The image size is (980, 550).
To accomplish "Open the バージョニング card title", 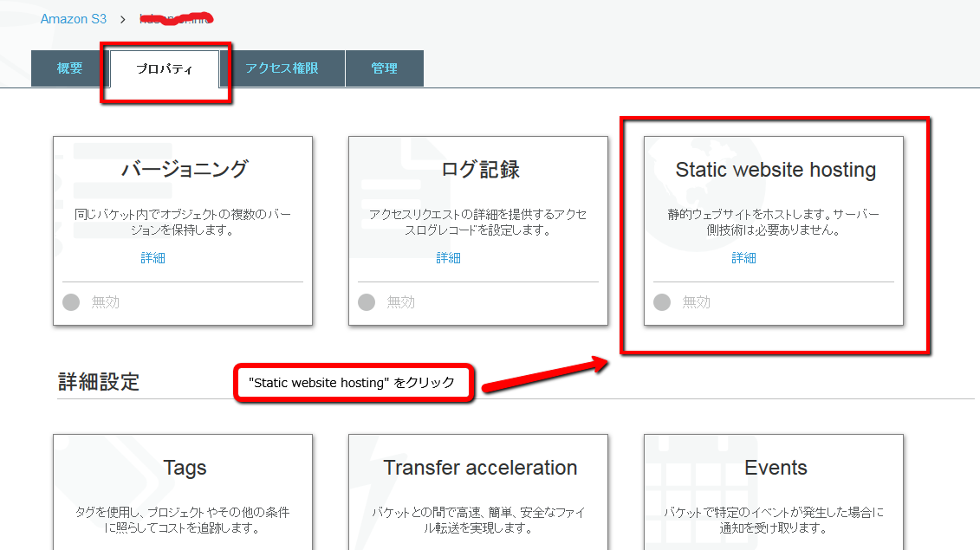I will 184,169.
